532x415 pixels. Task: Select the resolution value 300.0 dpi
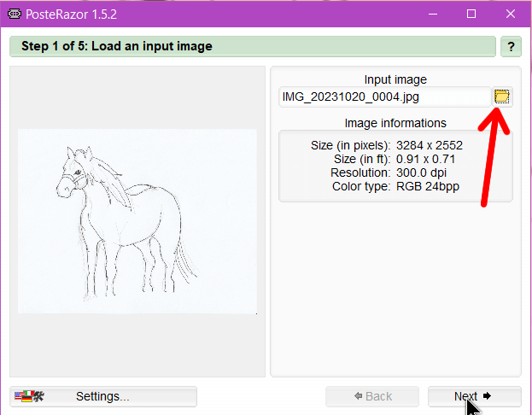(421, 172)
